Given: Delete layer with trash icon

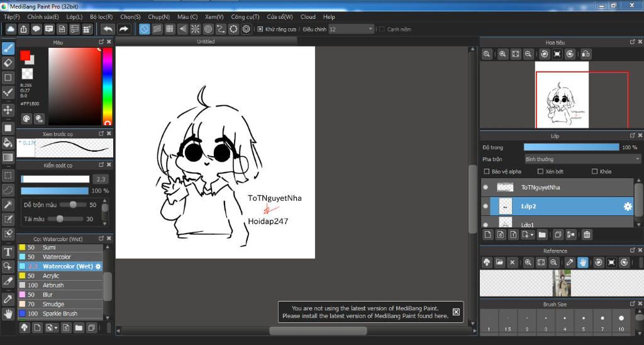Looking at the screenshot, I should 587,234.
